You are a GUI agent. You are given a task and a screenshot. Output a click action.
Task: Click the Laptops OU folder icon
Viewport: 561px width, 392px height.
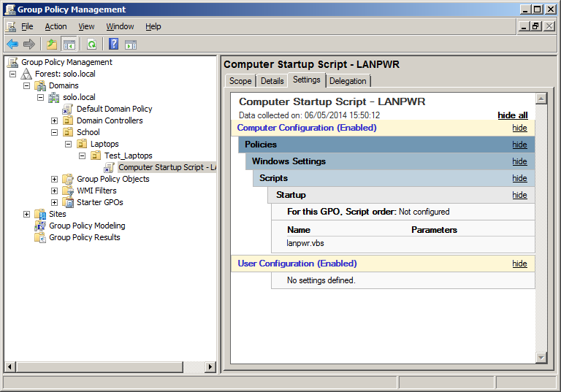(82, 144)
